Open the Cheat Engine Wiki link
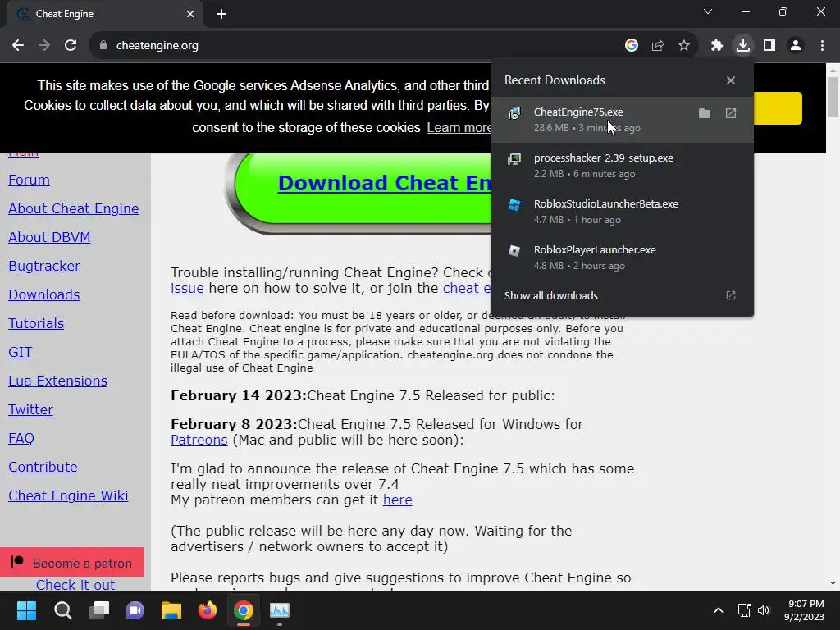The image size is (840, 630). tap(68, 495)
